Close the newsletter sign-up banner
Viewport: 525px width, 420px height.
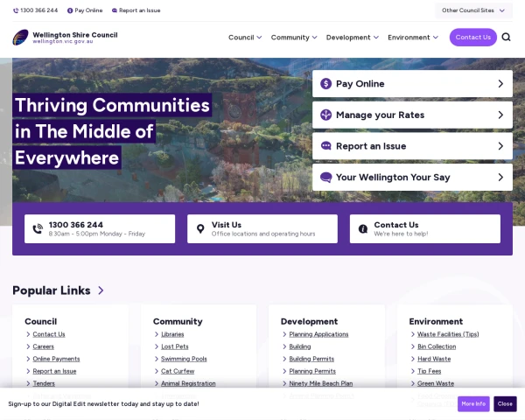tap(505, 404)
